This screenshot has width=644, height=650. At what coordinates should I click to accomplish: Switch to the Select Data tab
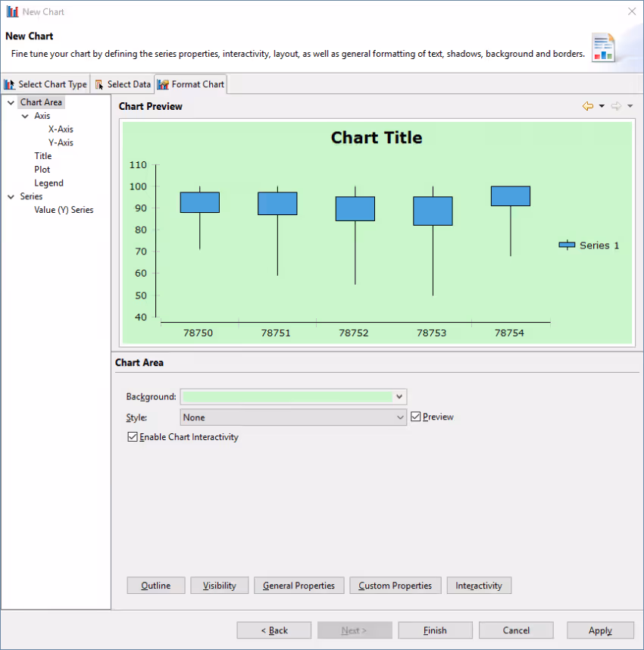click(x=122, y=84)
